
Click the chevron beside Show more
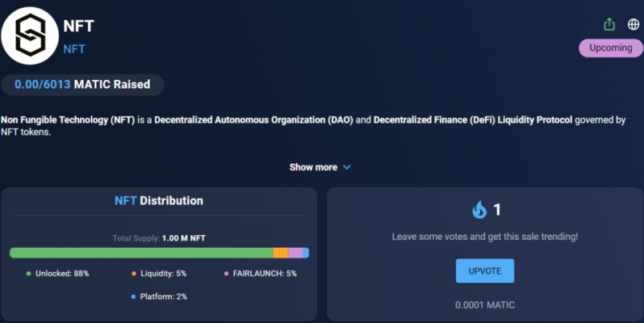point(347,167)
